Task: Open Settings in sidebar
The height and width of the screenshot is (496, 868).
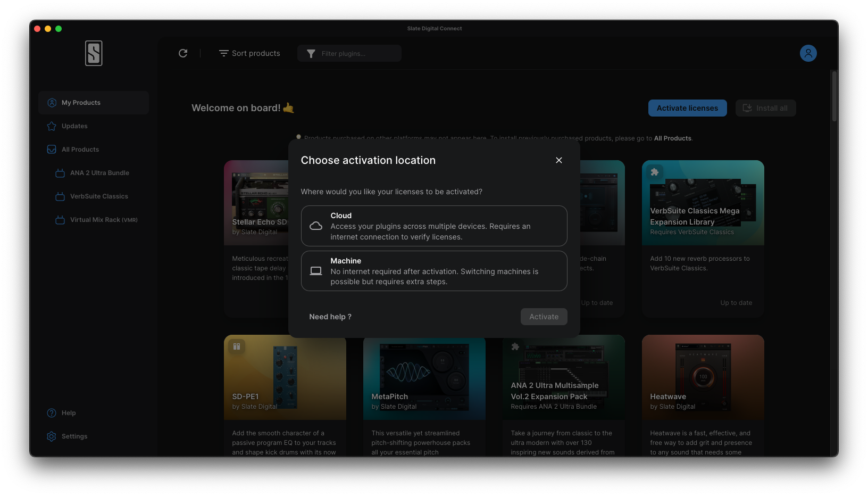Action: point(94,436)
